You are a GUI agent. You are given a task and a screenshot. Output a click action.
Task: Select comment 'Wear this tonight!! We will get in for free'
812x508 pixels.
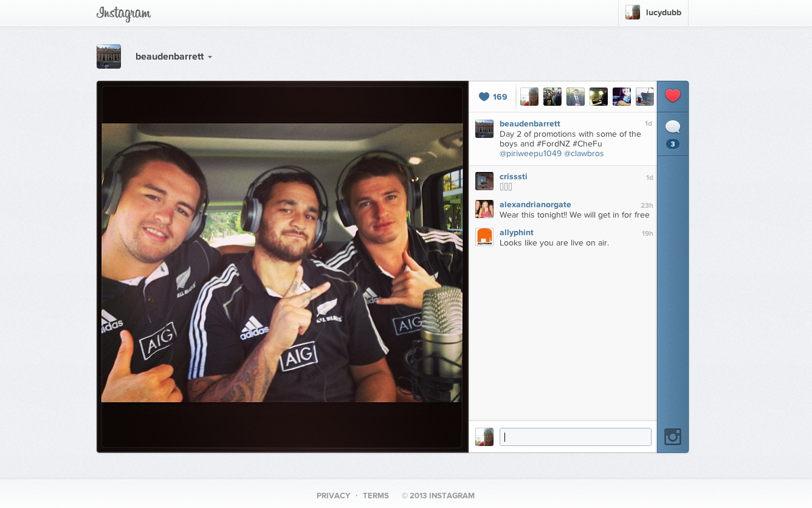(x=574, y=215)
